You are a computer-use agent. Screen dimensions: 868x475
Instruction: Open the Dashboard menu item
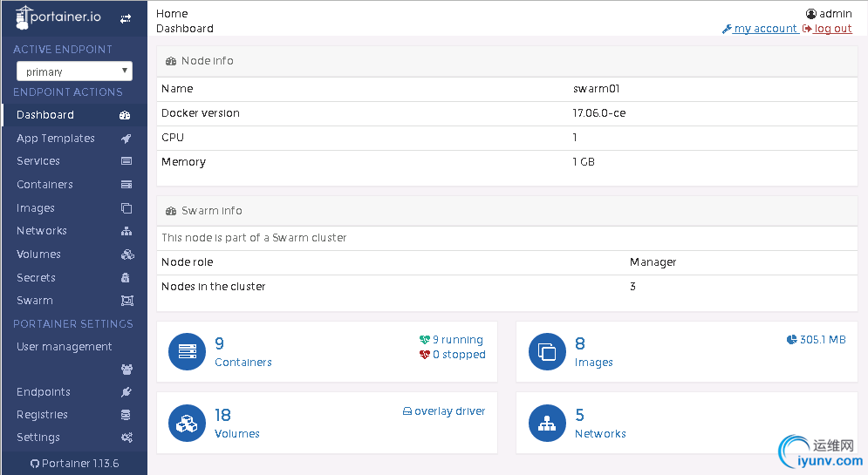75,115
